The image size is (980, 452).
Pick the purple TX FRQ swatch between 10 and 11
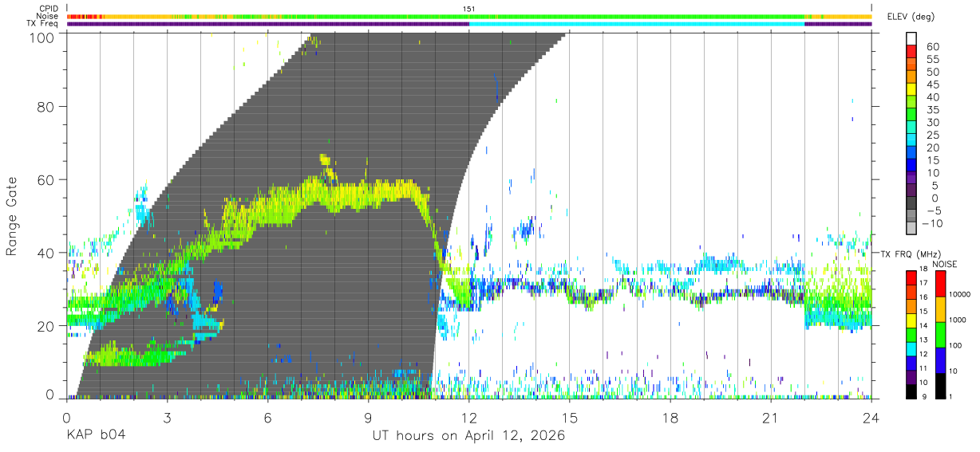(x=911, y=377)
